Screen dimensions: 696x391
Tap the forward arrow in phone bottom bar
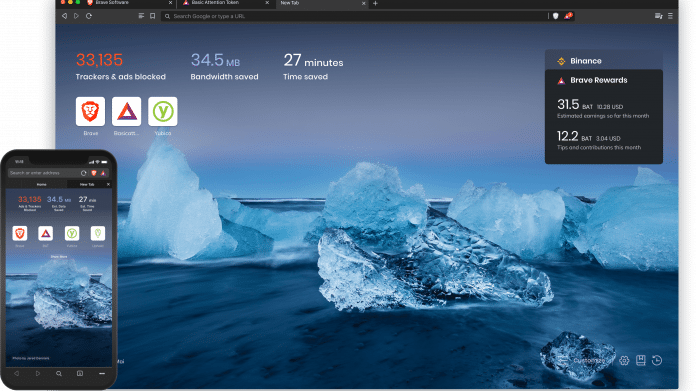[x=38, y=374]
